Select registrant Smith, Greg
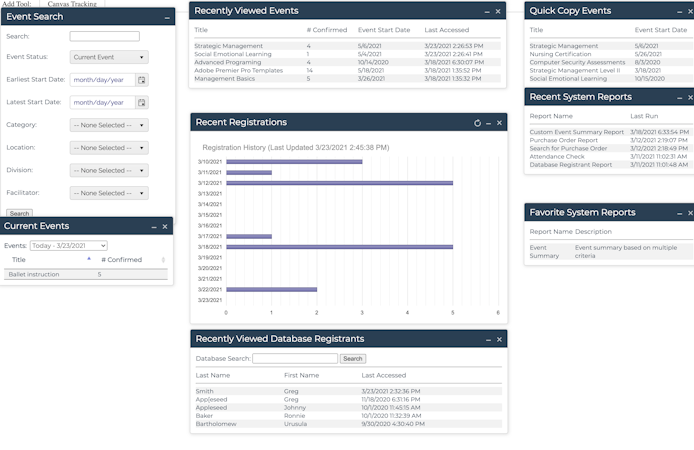694x450 pixels. click(349, 392)
